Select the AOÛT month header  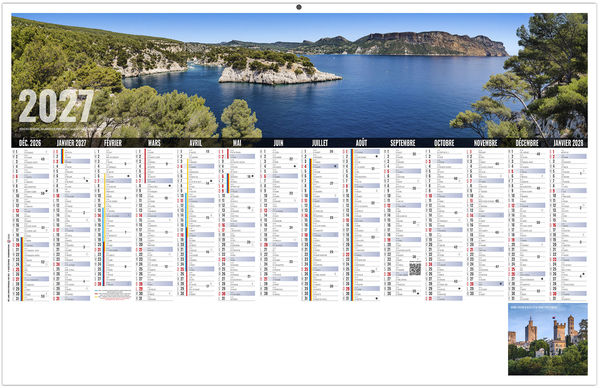point(361,143)
